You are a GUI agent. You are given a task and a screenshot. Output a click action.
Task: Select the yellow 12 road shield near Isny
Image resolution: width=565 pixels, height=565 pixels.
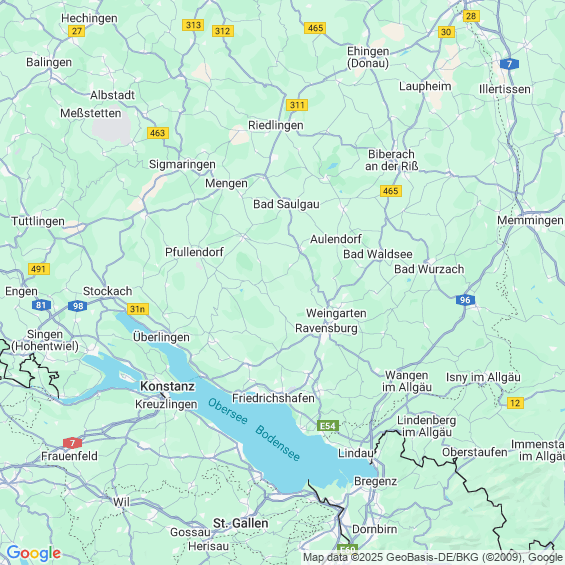(x=515, y=403)
